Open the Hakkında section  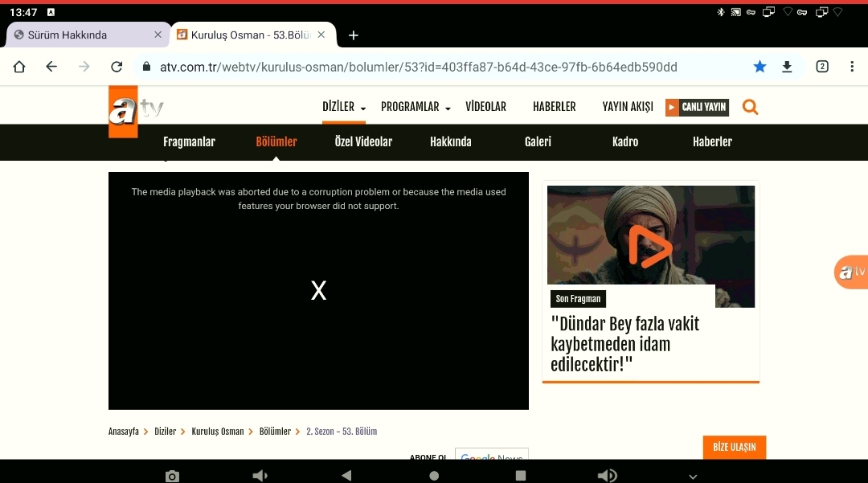451,141
